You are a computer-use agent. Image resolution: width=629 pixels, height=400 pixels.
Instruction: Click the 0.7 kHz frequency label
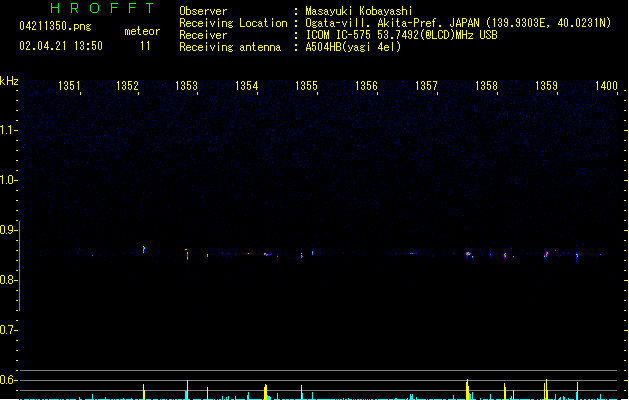8,330
